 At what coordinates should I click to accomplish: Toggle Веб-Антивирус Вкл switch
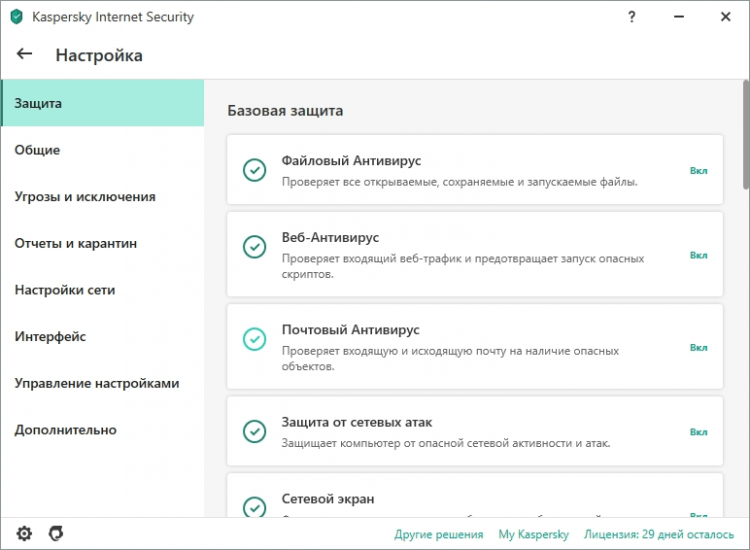pyautogui.click(x=698, y=255)
